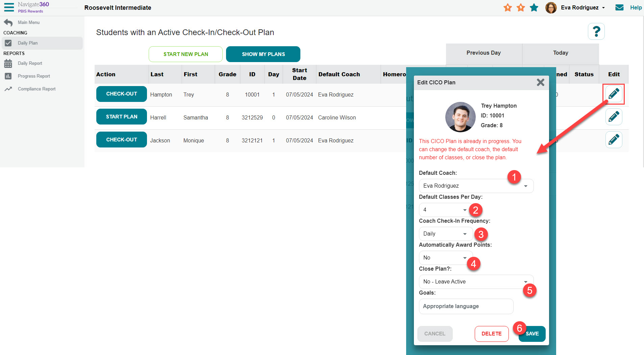
Task: Click START NEW PLAN
Action: pos(185,54)
